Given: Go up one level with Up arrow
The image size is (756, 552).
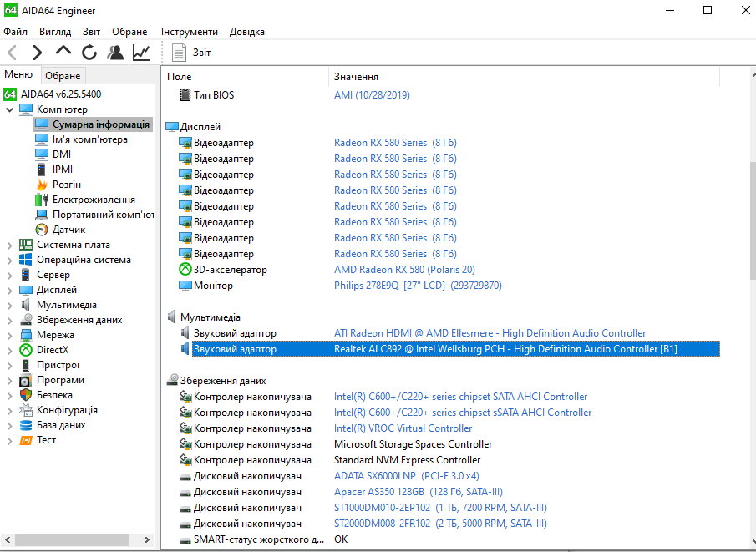Looking at the screenshot, I should point(63,51).
